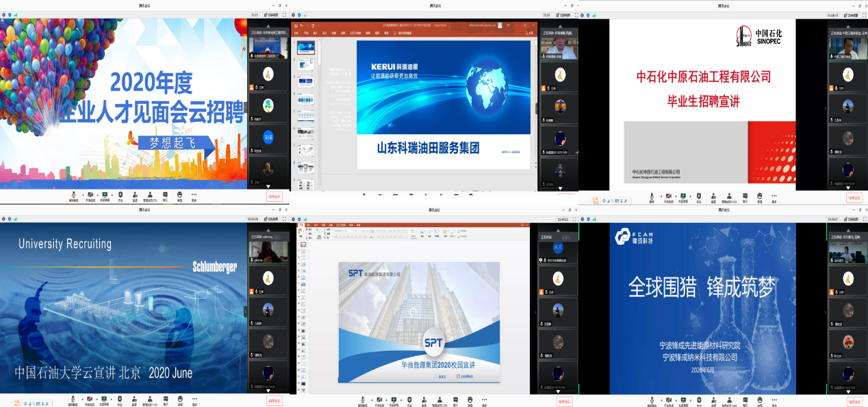Open Chat icon in Schlumberger meeting toolbar
Screen dimensions: 868x407
point(165,399)
